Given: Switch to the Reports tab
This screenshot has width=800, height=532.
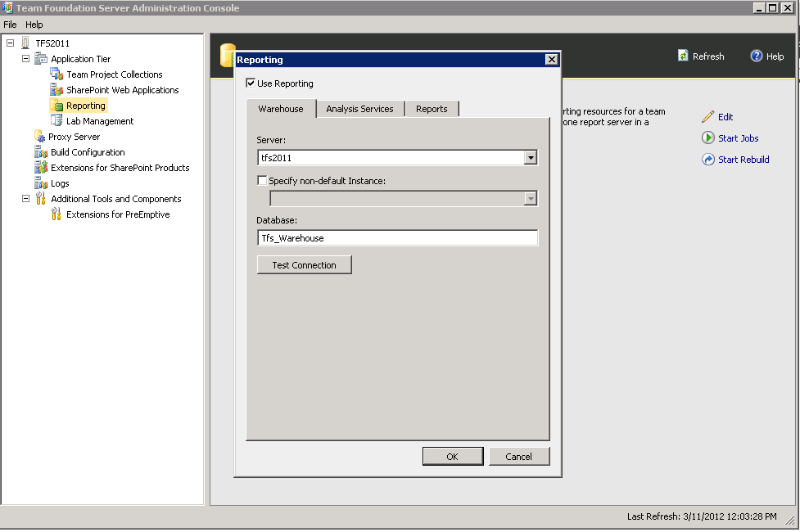Looking at the screenshot, I should pyautogui.click(x=432, y=109).
